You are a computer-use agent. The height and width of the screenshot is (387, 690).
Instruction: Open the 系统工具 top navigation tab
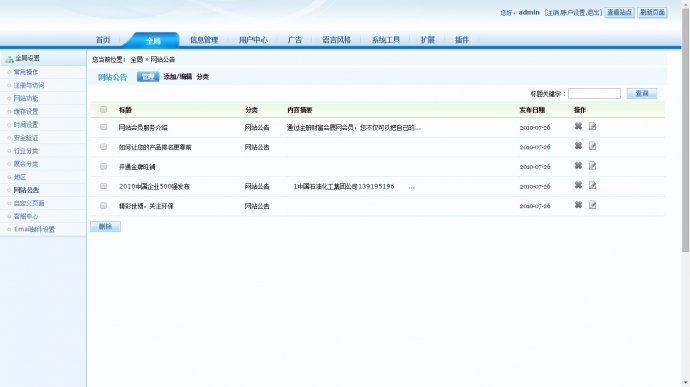click(x=385, y=40)
